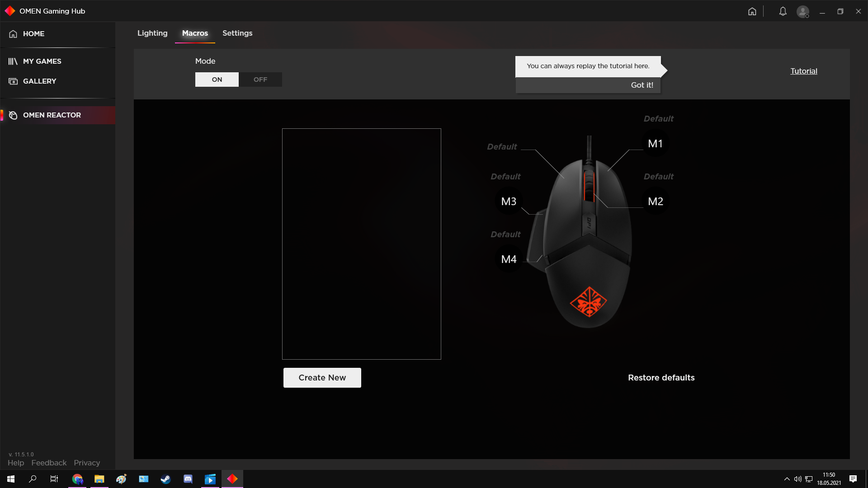868x488 pixels.
Task: Select the M4 side button
Action: [x=509, y=259]
